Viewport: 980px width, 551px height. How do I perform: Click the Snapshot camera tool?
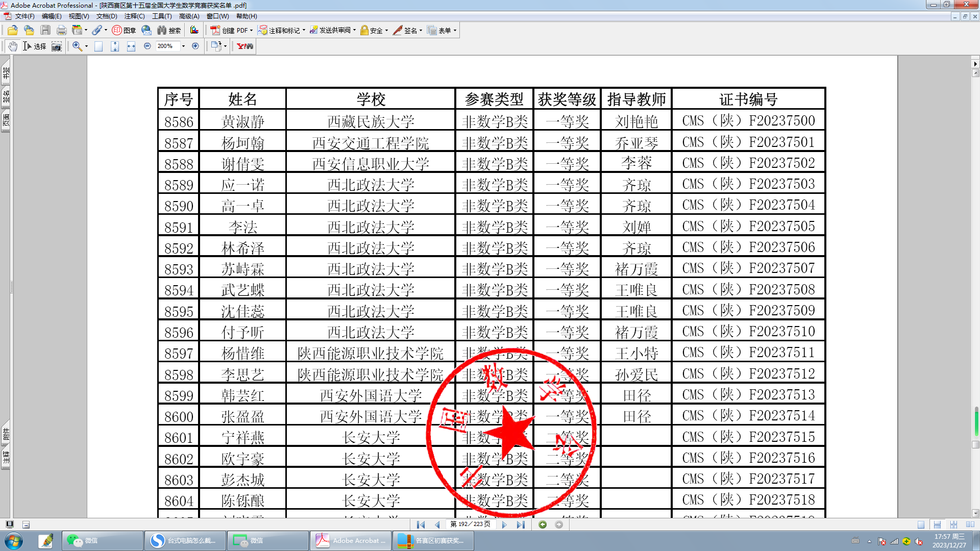tap(57, 46)
